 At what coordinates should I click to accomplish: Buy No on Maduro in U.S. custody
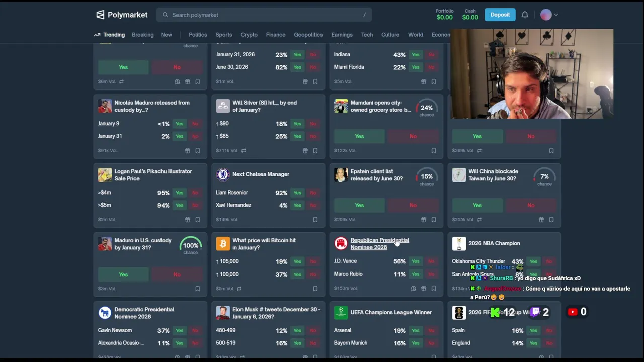pos(177,274)
